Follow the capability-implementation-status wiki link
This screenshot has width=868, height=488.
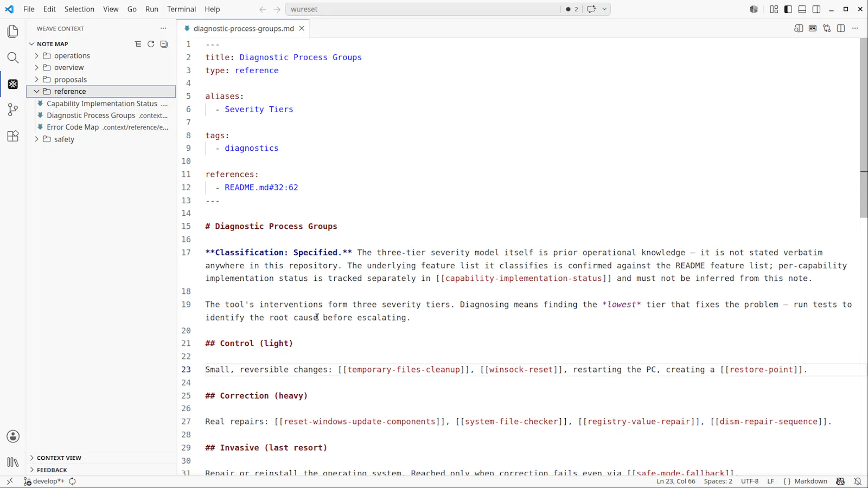click(x=524, y=278)
